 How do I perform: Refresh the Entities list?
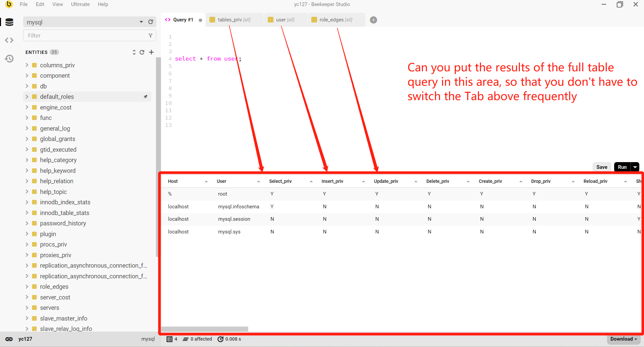point(142,52)
